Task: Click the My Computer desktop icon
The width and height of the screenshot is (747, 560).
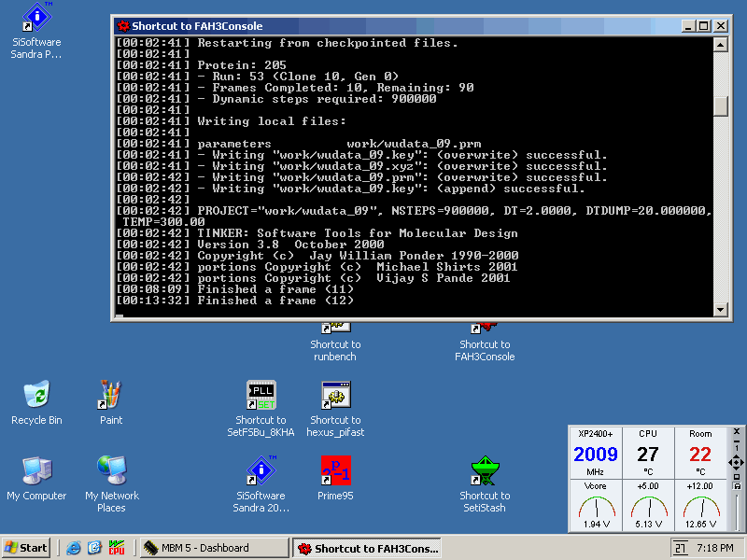Action: coord(36,469)
